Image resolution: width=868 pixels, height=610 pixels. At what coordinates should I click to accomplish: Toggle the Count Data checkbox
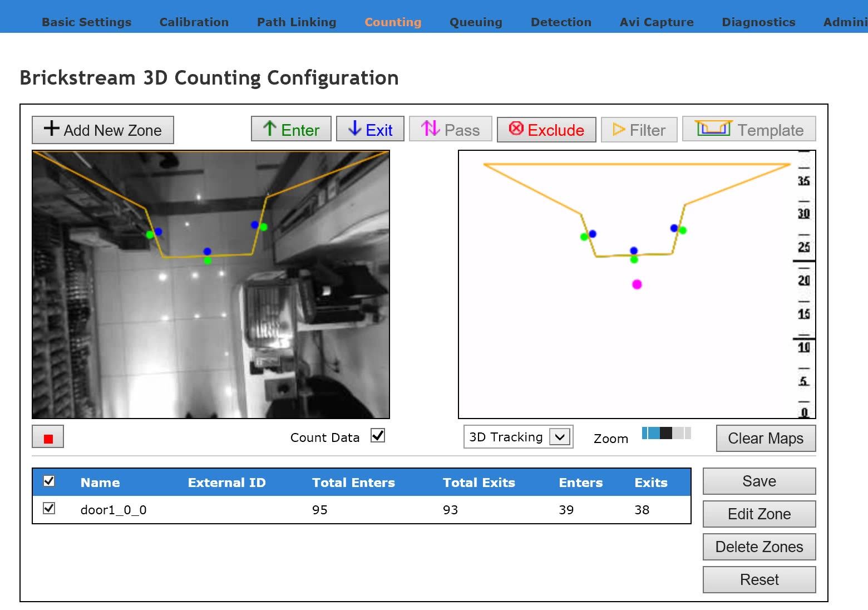(x=377, y=436)
